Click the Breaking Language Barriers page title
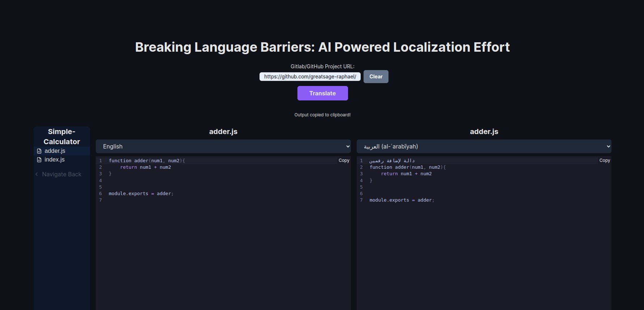 [x=322, y=47]
